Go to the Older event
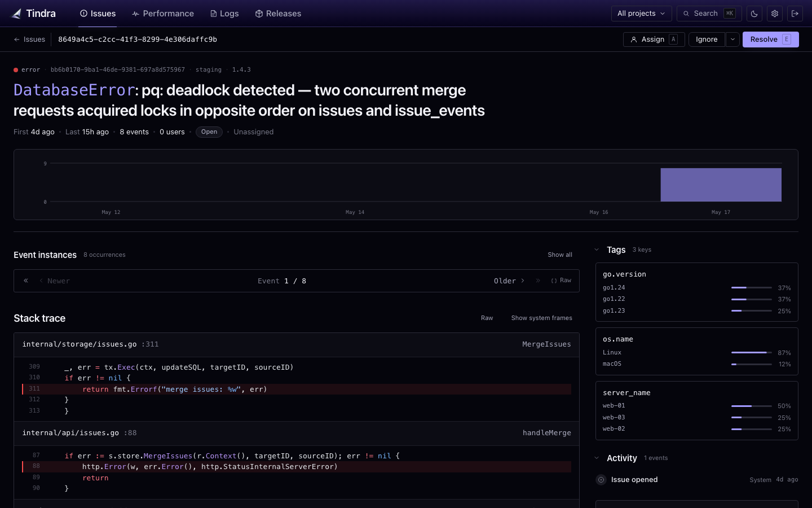Viewport: 812px width, 508px height. 509,281
